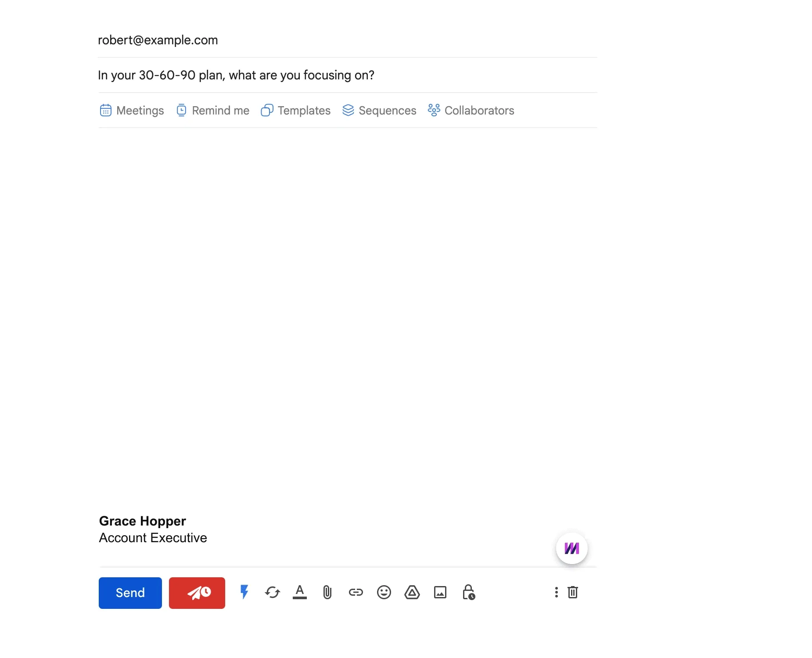This screenshot has width=812, height=658.
Task: Insert a photo using image icon
Action: click(x=440, y=593)
